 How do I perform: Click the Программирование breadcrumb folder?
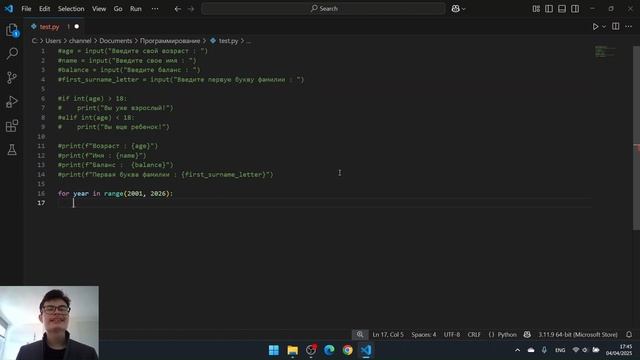tap(170, 41)
